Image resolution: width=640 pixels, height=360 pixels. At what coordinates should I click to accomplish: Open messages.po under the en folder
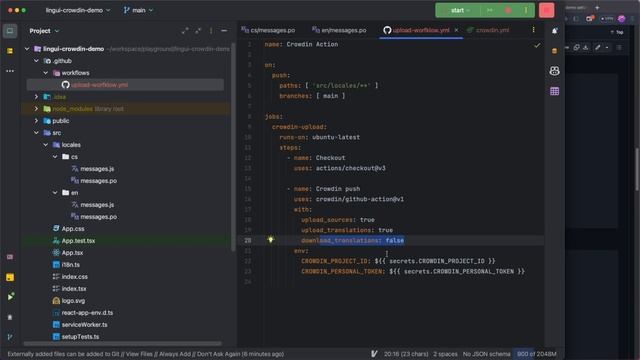[98, 217]
